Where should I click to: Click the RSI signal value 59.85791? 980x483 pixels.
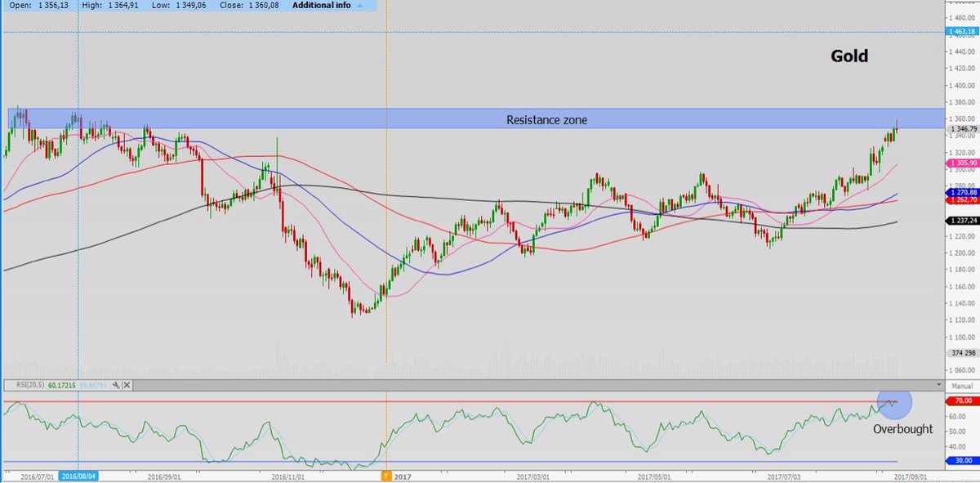[92, 385]
